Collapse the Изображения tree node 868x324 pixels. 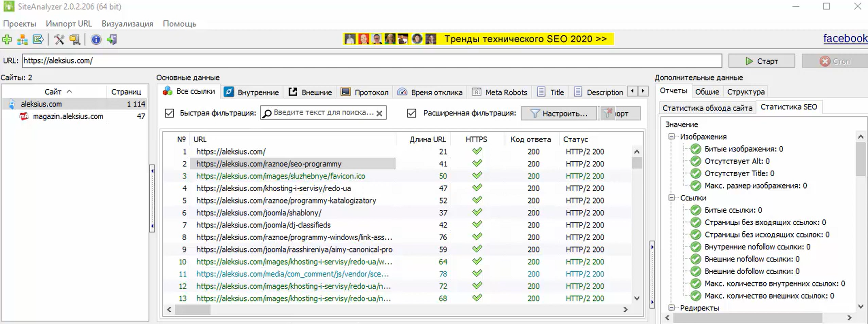(x=672, y=137)
